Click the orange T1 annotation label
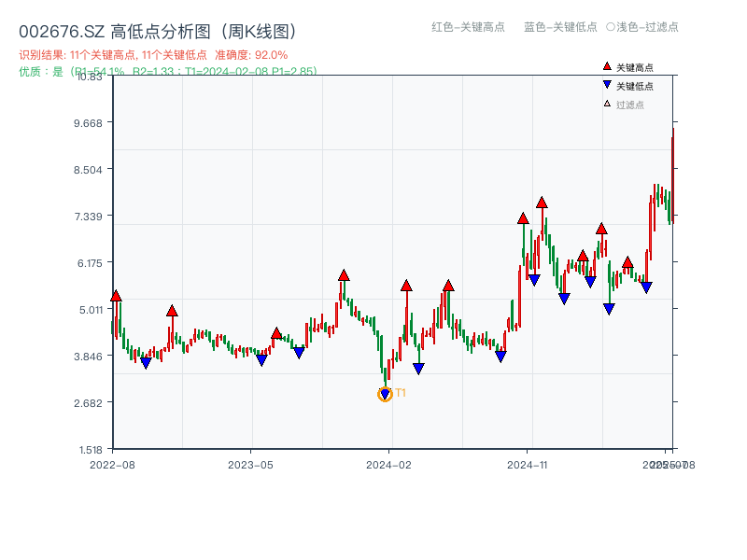 [401, 393]
